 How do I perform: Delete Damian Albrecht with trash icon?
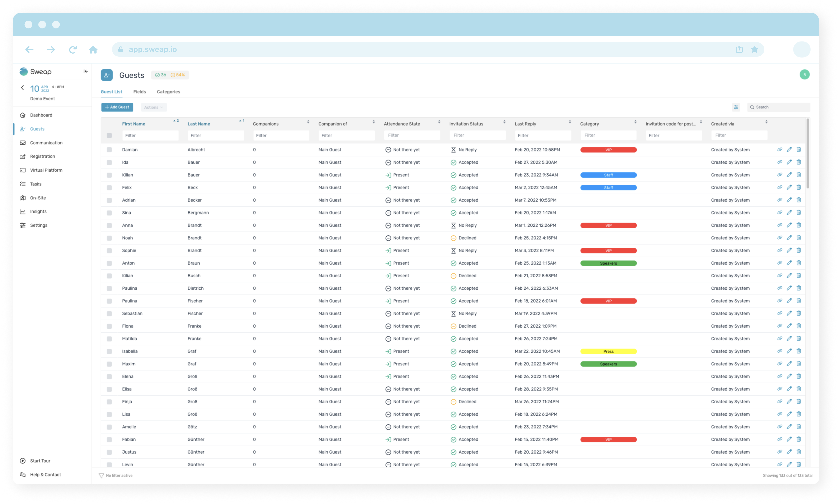[x=799, y=149]
